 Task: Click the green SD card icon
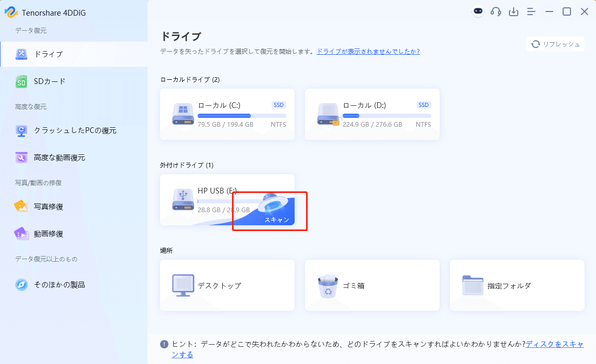tap(21, 81)
